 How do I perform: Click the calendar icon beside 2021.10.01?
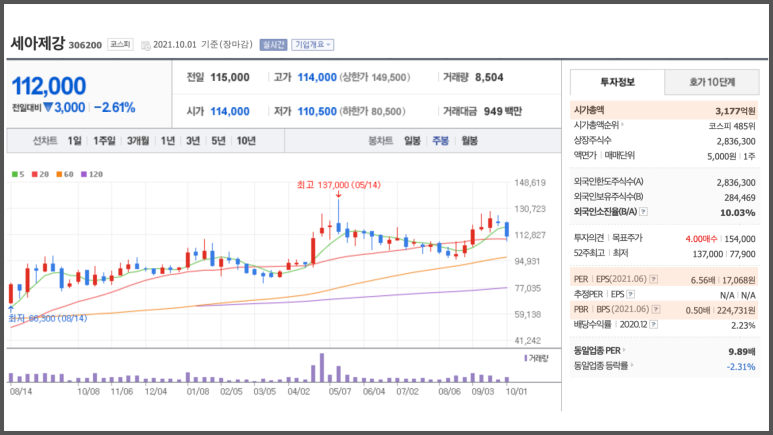coord(145,45)
